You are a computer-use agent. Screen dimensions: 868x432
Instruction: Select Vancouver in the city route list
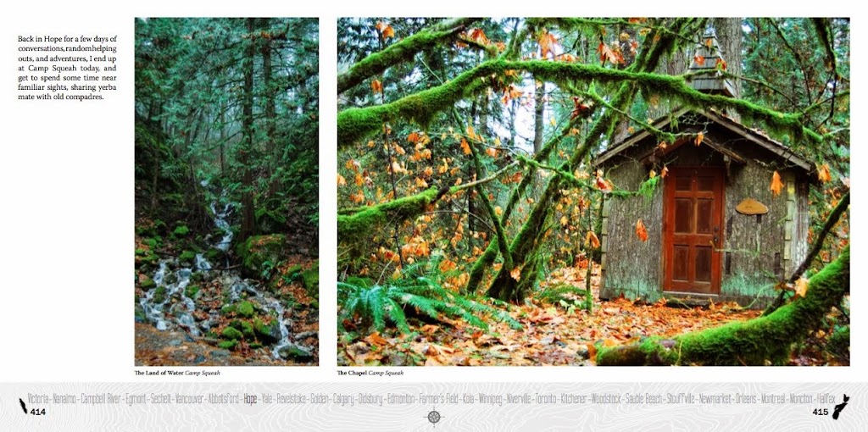click(x=189, y=399)
